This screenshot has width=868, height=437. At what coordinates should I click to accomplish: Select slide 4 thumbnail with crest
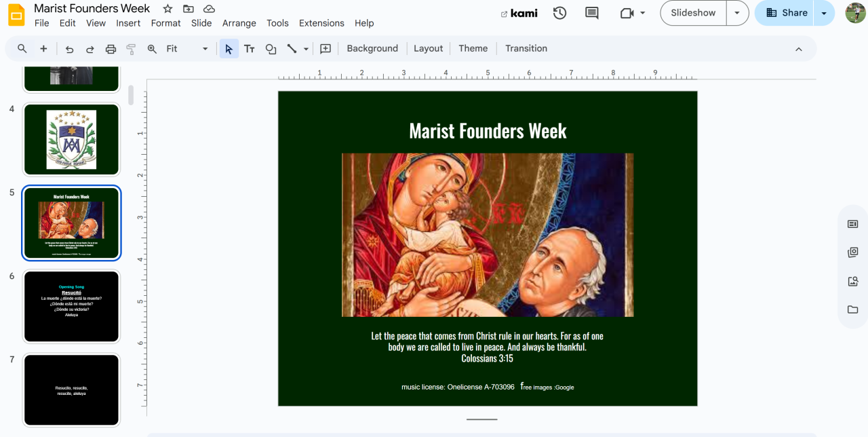pyautogui.click(x=72, y=139)
